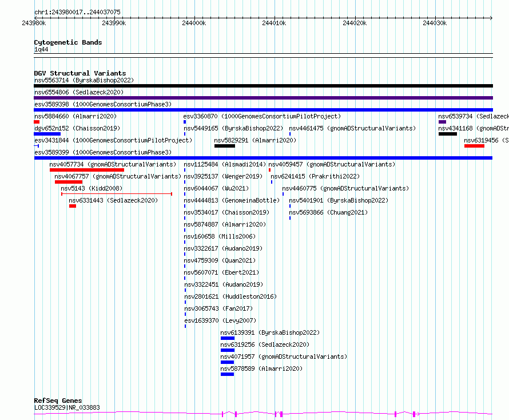This screenshot has width=509, height=420.
Task: Click nsv3322617 (Audano2019) label
Action: (223, 248)
